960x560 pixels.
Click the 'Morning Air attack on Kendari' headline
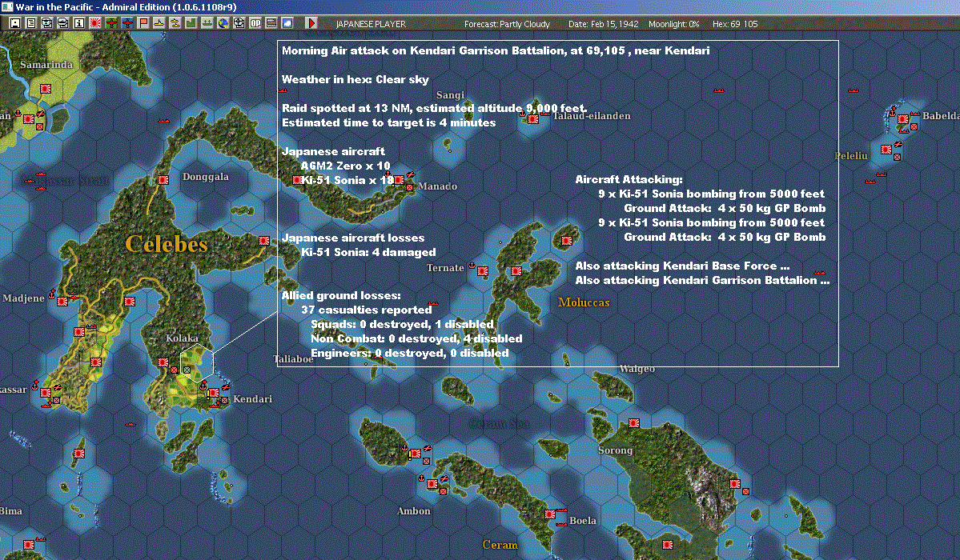click(496, 50)
